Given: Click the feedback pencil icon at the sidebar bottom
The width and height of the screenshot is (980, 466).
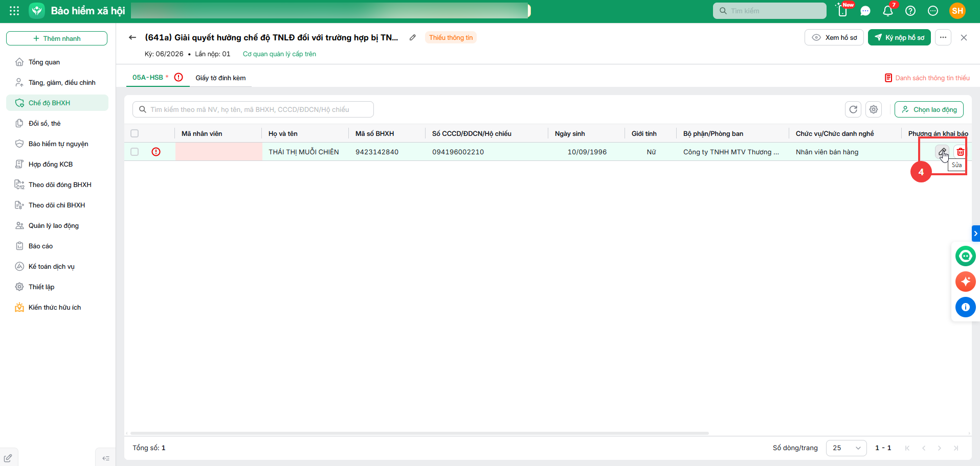Looking at the screenshot, I should tap(8, 458).
